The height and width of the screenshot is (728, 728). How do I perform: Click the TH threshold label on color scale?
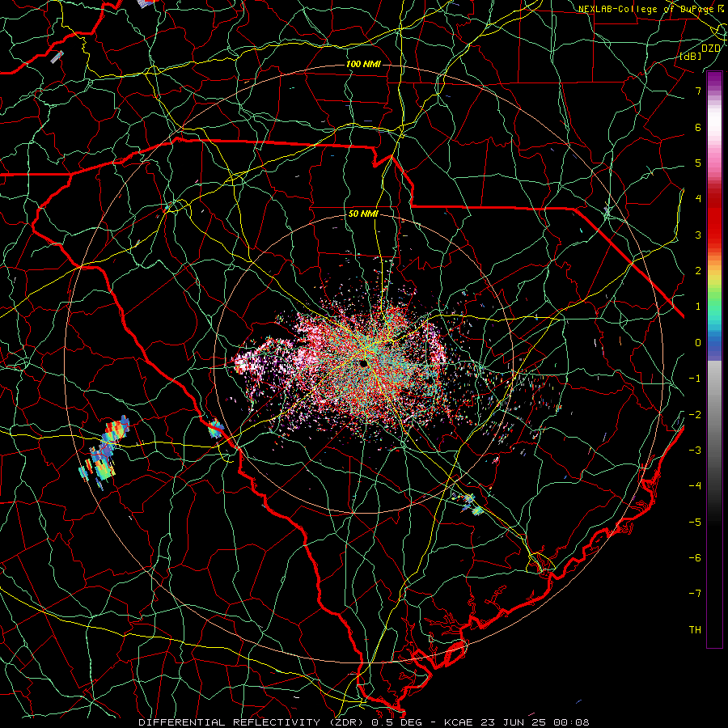coord(695,630)
